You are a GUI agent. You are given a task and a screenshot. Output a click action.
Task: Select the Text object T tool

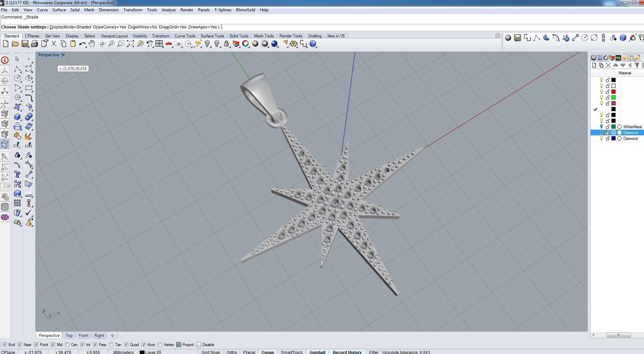[x=17, y=174]
